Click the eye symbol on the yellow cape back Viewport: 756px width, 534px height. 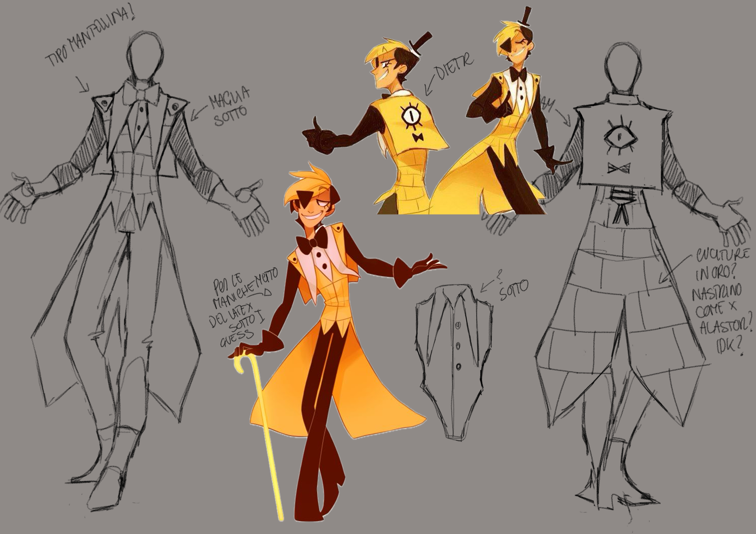click(412, 116)
